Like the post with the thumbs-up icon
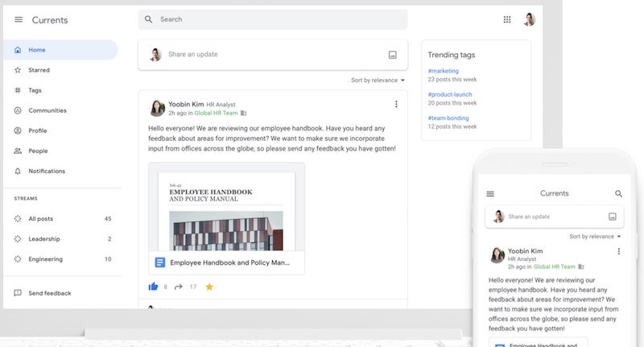The image size is (644, 347). [153, 287]
